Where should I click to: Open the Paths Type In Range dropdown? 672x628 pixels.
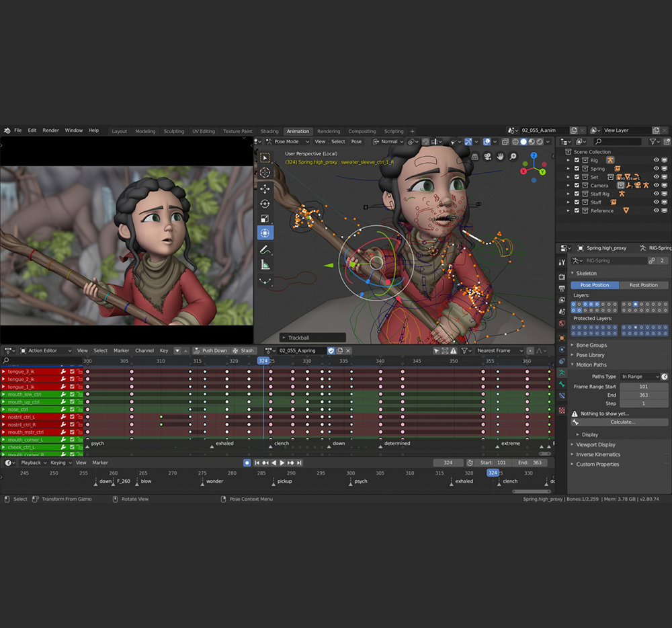point(639,377)
